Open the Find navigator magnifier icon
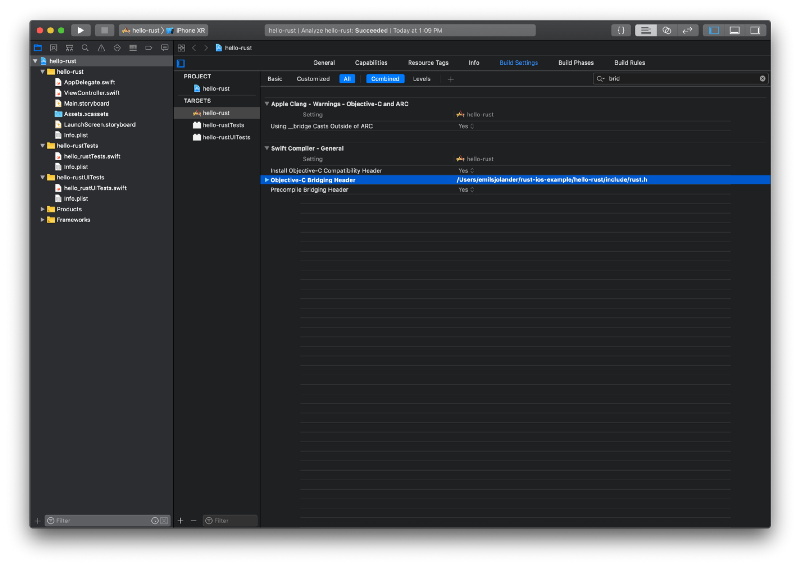800x567 pixels. click(85, 48)
